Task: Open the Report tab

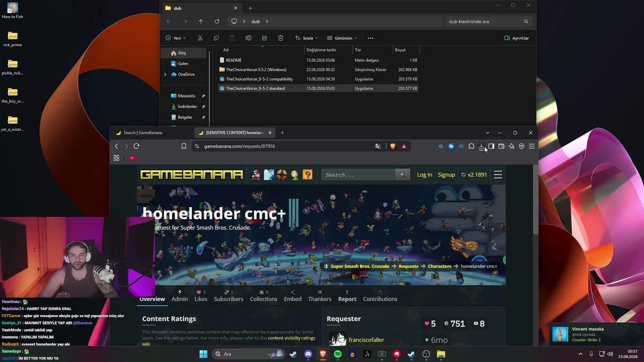Action: click(x=347, y=299)
